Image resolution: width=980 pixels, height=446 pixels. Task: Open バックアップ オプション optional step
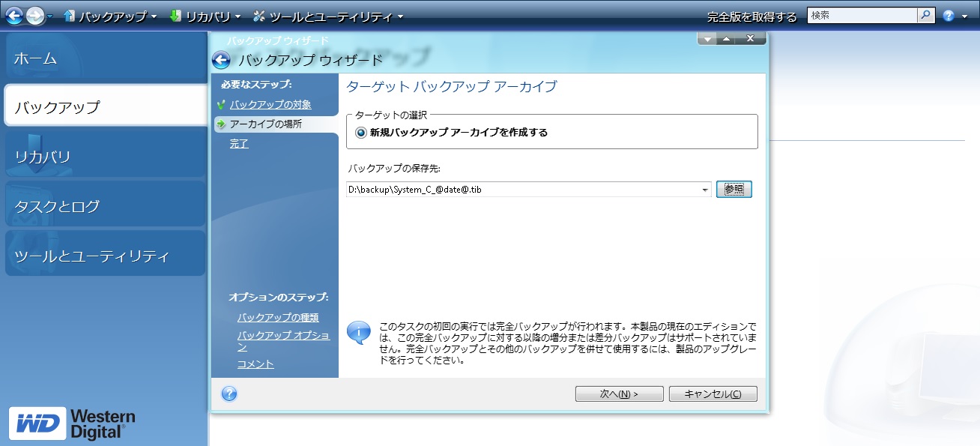click(283, 341)
